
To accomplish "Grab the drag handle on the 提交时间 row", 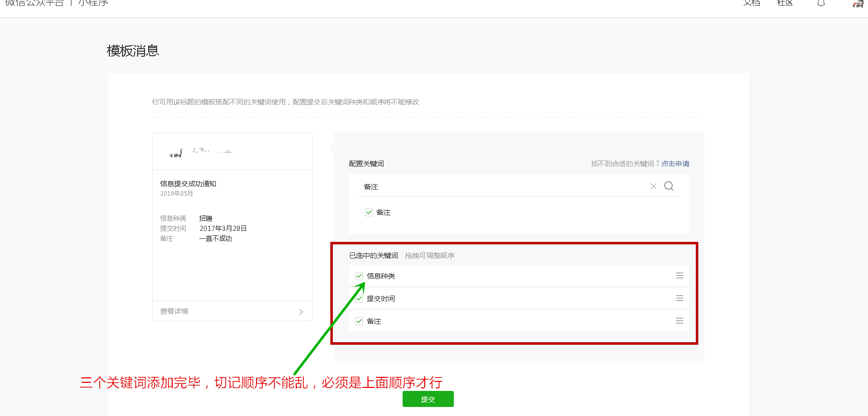I will pos(679,298).
